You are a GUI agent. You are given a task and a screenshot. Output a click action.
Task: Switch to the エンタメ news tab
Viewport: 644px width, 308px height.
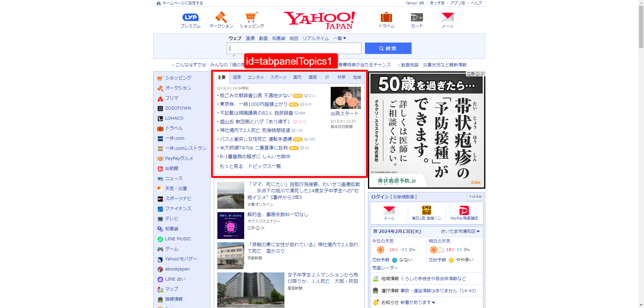click(256, 77)
